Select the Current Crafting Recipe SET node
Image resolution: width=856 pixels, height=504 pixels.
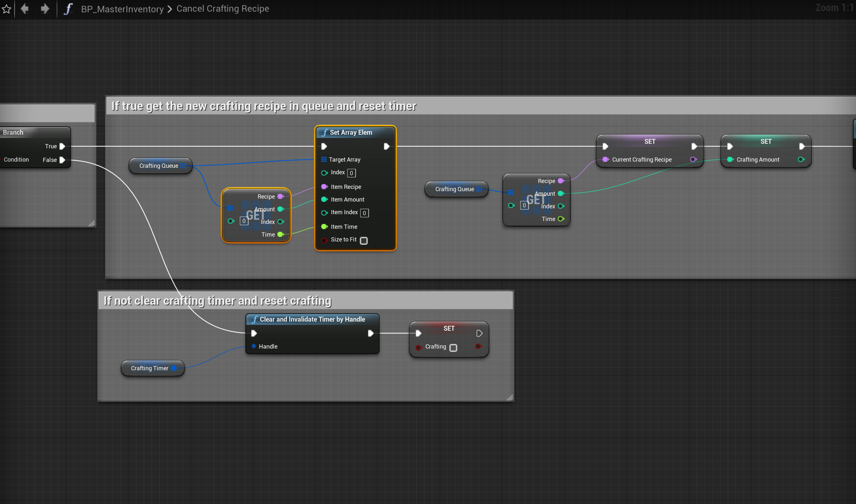pyautogui.click(x=650, y=141)
